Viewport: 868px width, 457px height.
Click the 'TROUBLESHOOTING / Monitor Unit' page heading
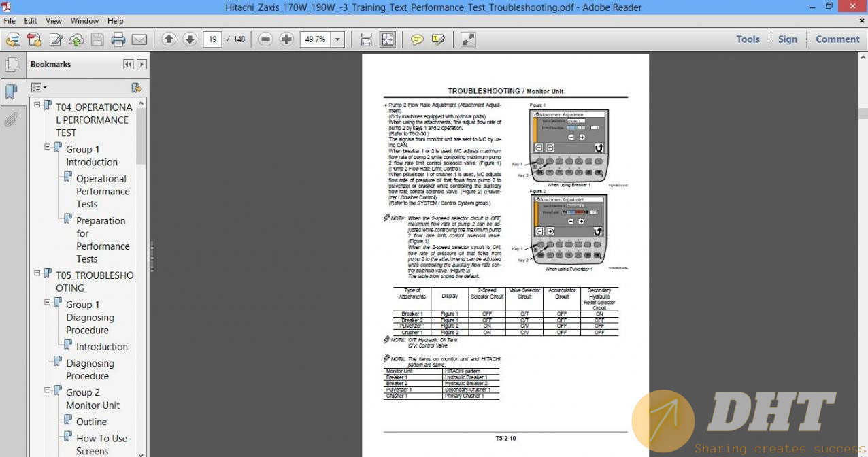click(x=505, y=91)
